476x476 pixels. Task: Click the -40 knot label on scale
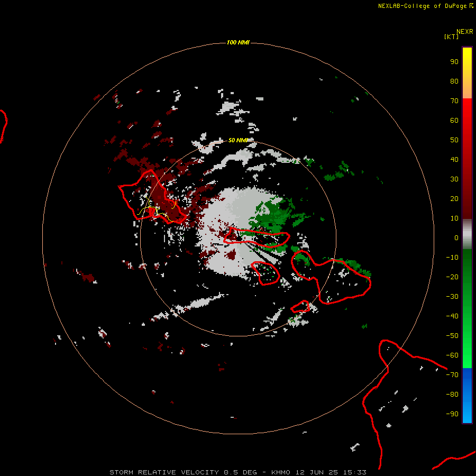tap(452, 316)
